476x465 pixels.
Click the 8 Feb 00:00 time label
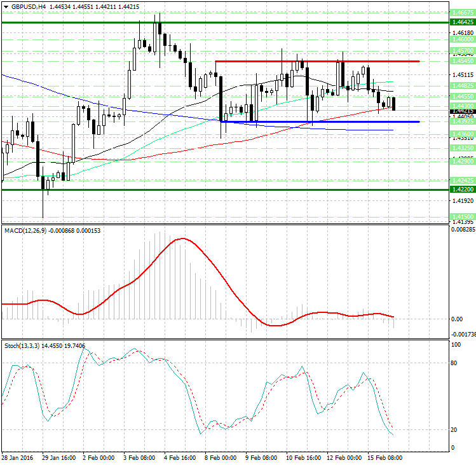coord(221,458)
